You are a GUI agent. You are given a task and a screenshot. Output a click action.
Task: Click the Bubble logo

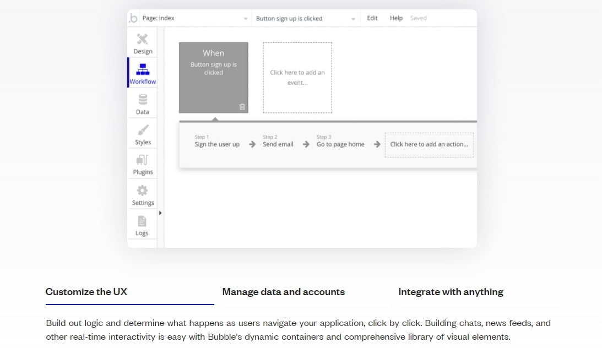coord(133,18)
